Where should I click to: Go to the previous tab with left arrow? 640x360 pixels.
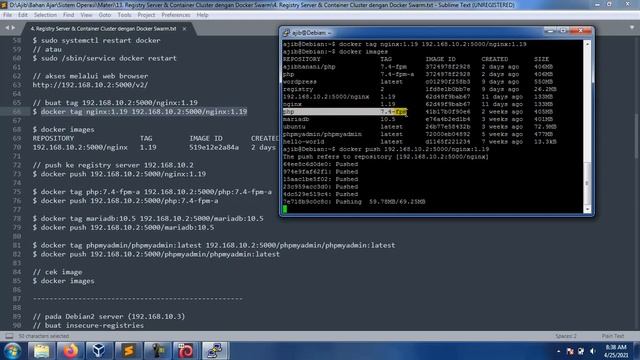tap(7, 28)
